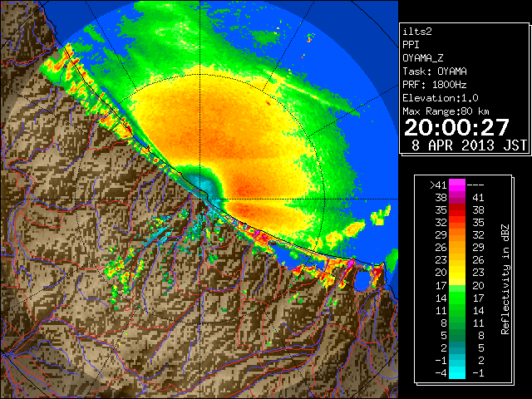Click the 'Elevation:1.0' line
Screen dimensions: 532x399
441,98
